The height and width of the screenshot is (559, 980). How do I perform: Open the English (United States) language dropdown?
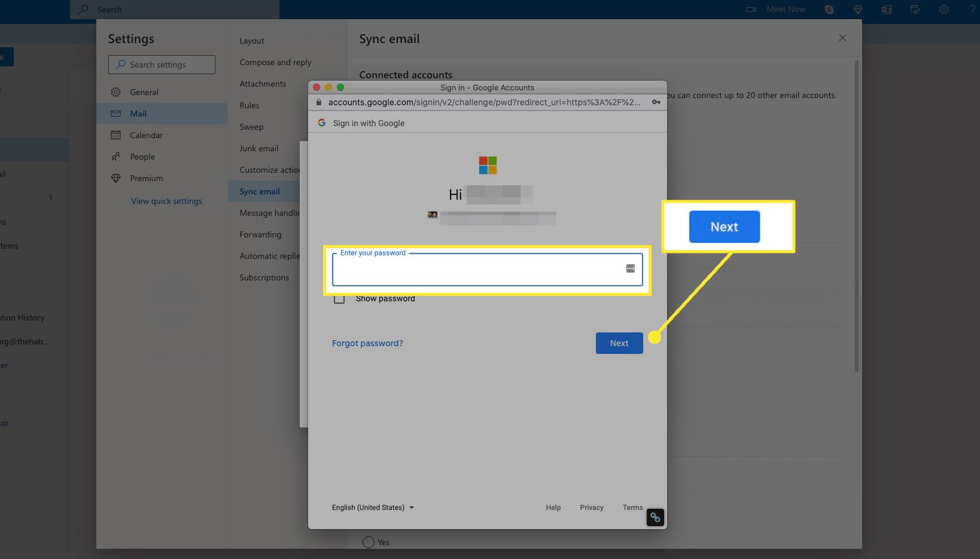[x=373, y=508]
